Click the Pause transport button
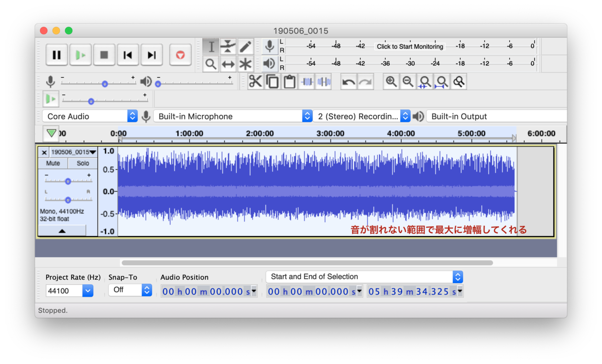Screen dimensions: 602x364 [57, 55]
